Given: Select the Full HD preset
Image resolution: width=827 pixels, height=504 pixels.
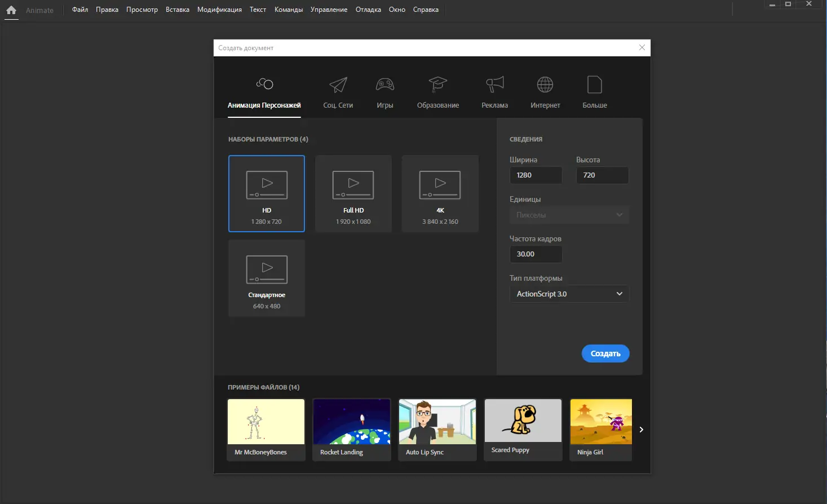Looking at the screenshot, I should coord(353,193).
